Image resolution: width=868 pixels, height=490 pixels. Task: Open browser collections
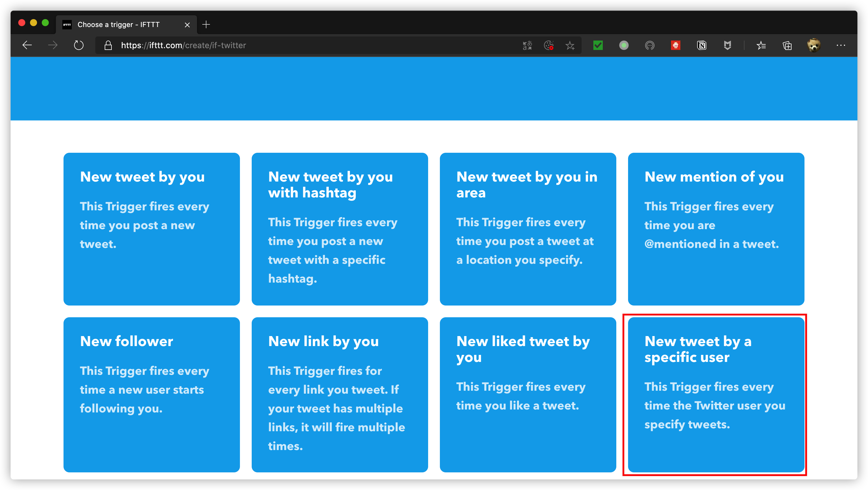point(787,45)
